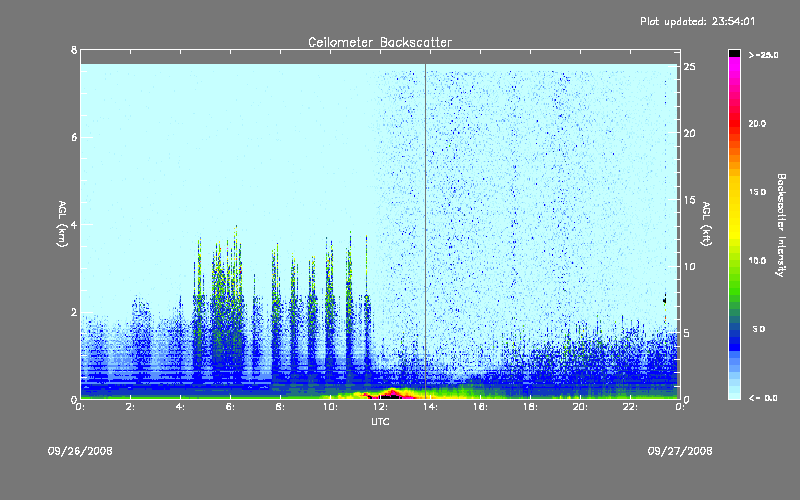Click the "12:" hour tick on UTC axis

pyautogui.click(x=381, y=407)
